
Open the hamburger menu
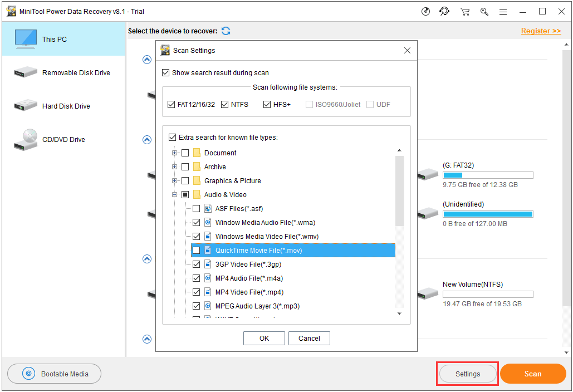(502, 11)
